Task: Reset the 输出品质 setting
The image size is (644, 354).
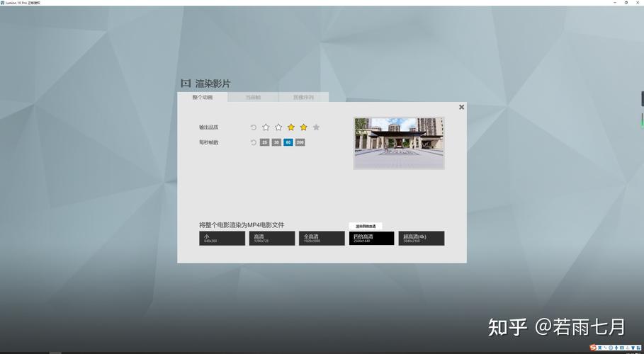Action: [x=254, y=127]
